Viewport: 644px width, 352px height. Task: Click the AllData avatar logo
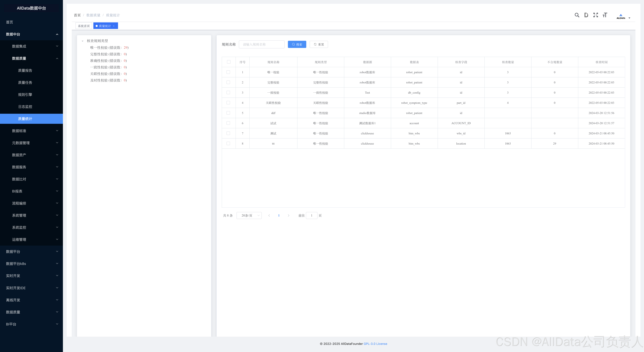[x=621, y=16]
